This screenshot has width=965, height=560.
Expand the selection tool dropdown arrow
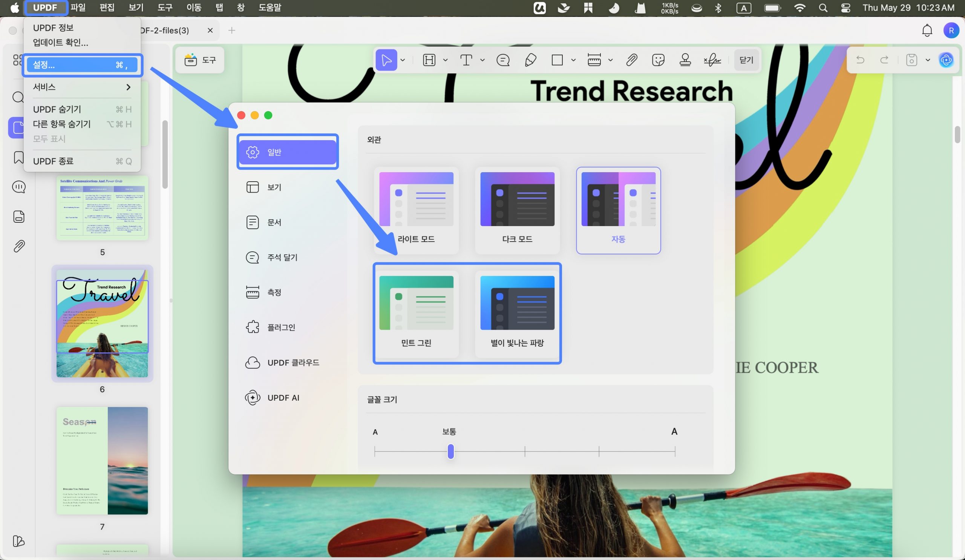[403, 60]
